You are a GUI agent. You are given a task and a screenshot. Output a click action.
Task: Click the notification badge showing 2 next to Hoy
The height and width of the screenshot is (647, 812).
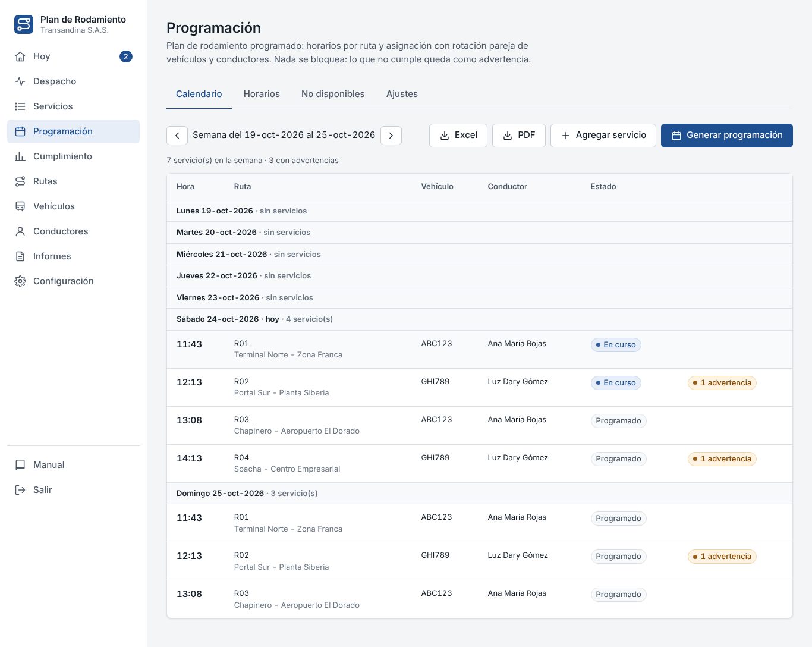[126, 56]
